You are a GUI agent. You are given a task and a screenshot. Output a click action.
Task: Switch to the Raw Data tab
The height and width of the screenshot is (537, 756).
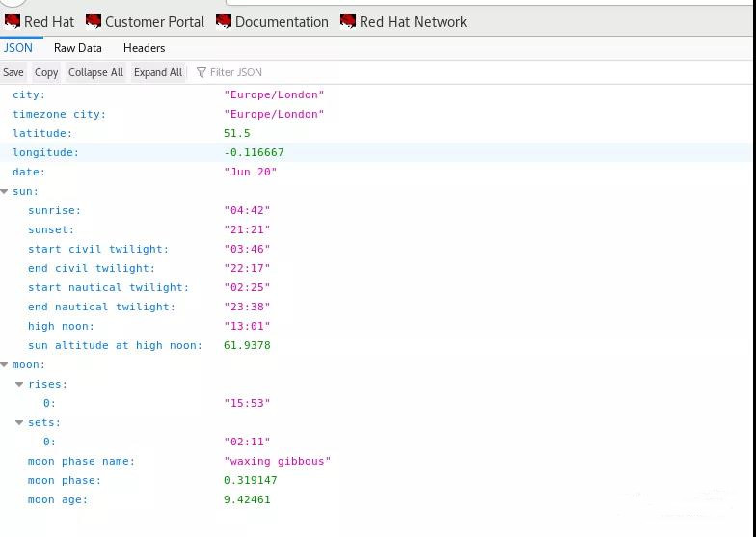77,47
